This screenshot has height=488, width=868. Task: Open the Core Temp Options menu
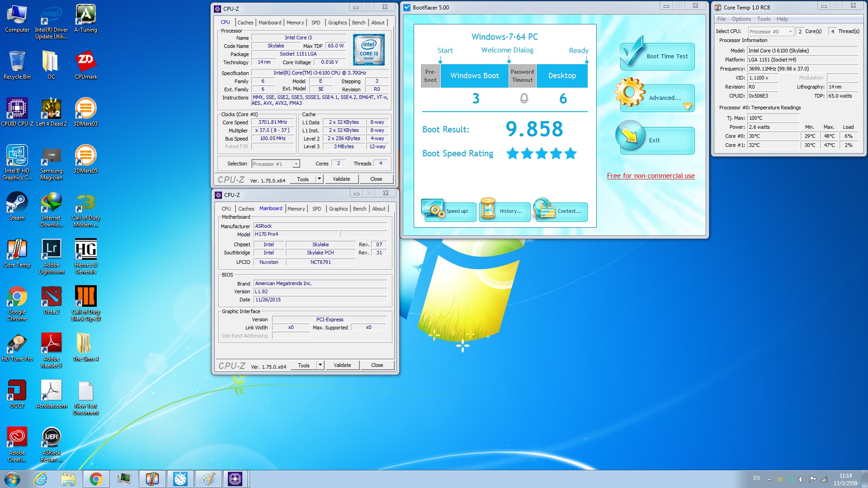(741, 19)
